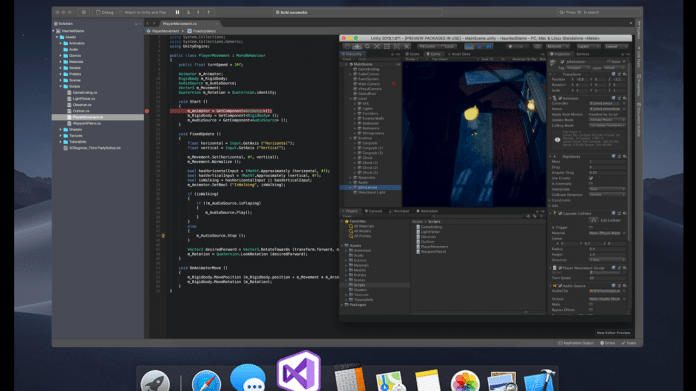Select the Rotate tool in the Unity toolbar
The image size is (696, 391).
(x=367, y=46)
